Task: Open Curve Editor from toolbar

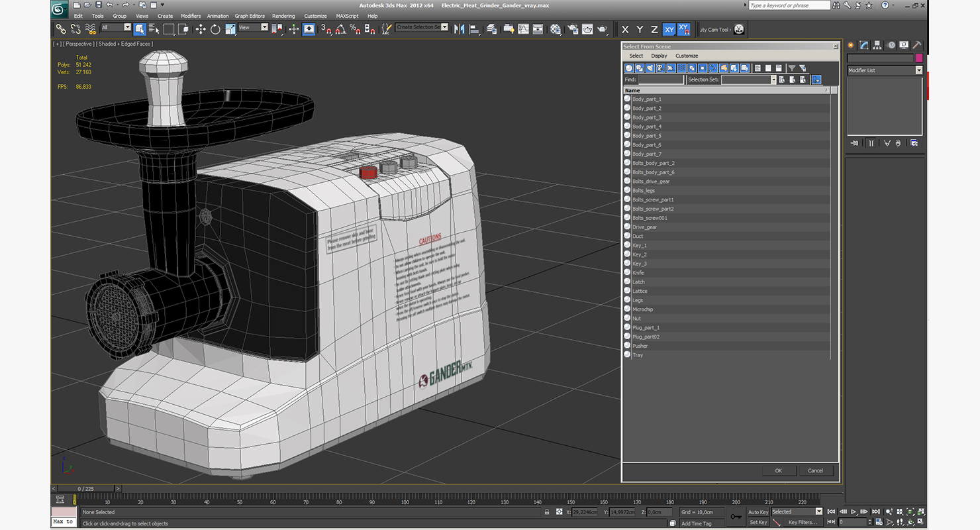Action: click(x=523, y=29)
